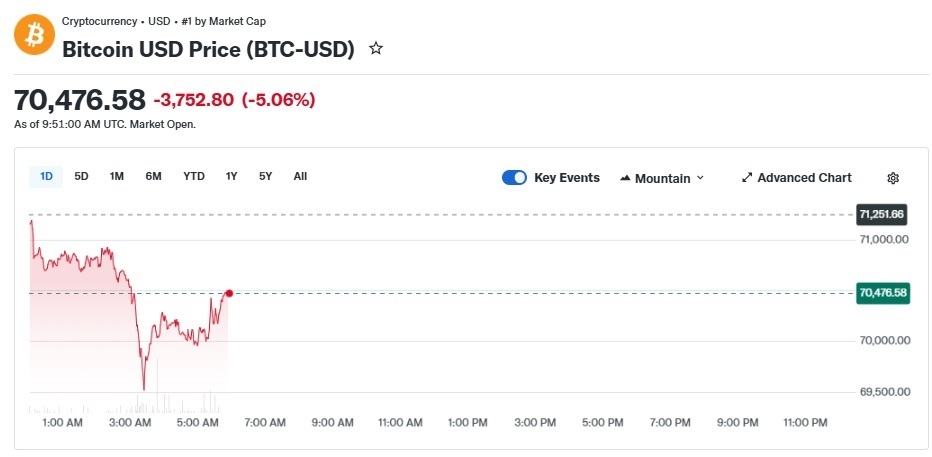Star BTC-USD to add to watchlist

click(376, 48)
